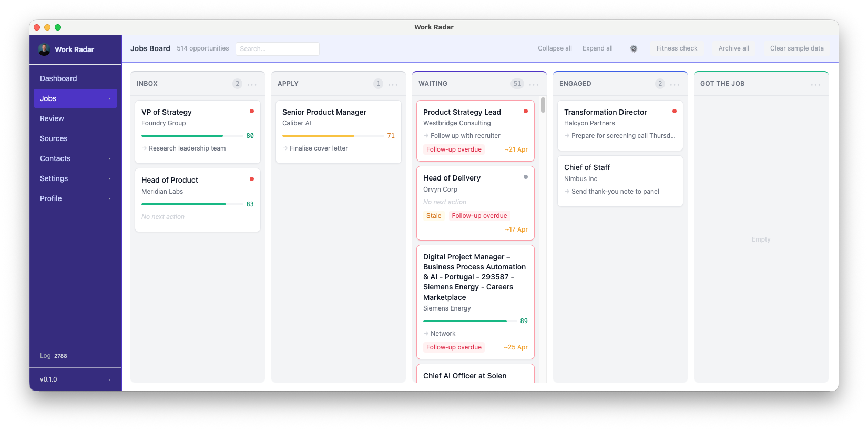This screenshot has width=868, height=430.
Task: Open the Settings section
Action: pos(75,178)
